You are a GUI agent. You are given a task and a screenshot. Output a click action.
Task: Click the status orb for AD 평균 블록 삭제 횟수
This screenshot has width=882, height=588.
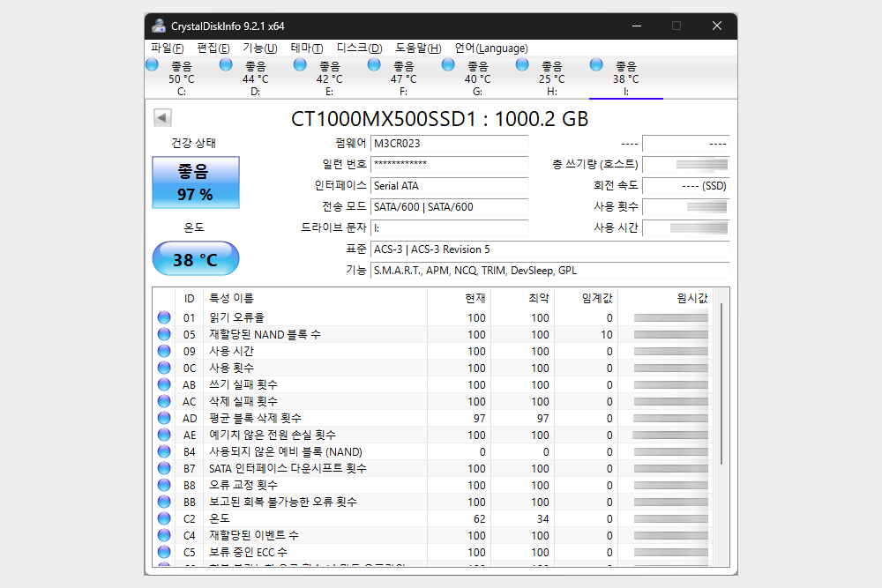164,418
